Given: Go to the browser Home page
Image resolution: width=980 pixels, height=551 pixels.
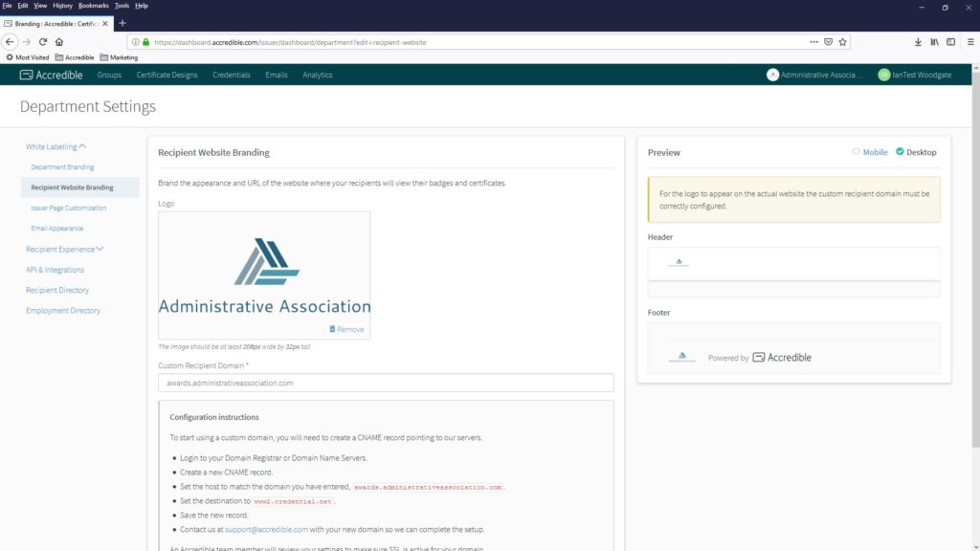Looking at the screenshot, I should pos(59,42).
